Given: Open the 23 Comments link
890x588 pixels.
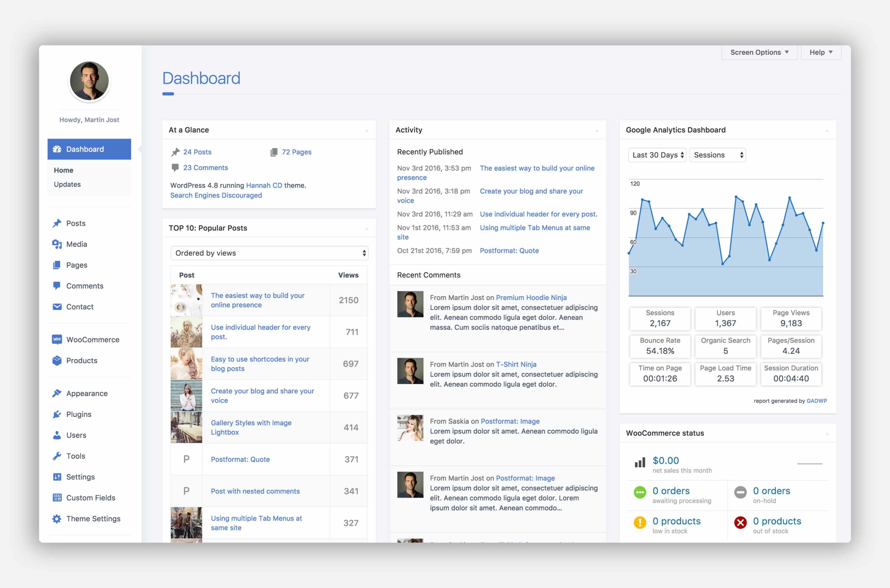Looking at the screenshot, I should point(205,168).
